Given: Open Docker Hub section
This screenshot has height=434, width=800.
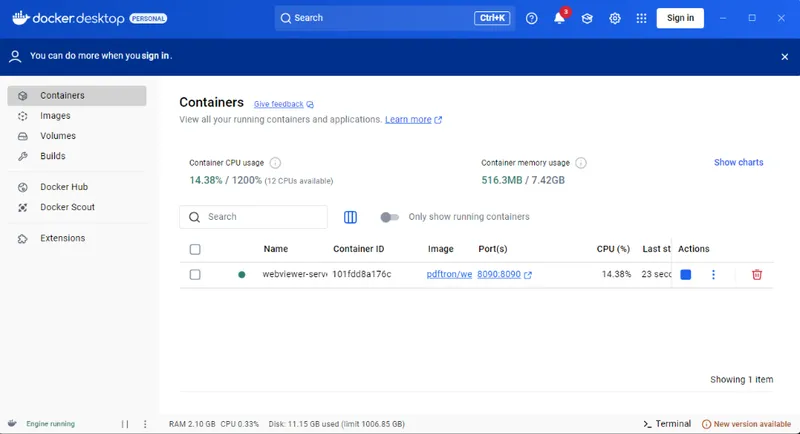Looking at the screenshot, I should [77, 187].
